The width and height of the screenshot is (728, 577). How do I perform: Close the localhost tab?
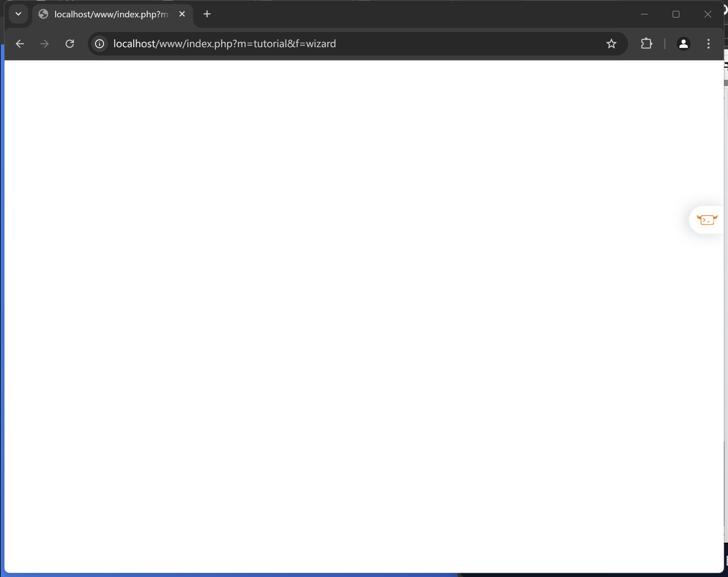coord(182,14)
